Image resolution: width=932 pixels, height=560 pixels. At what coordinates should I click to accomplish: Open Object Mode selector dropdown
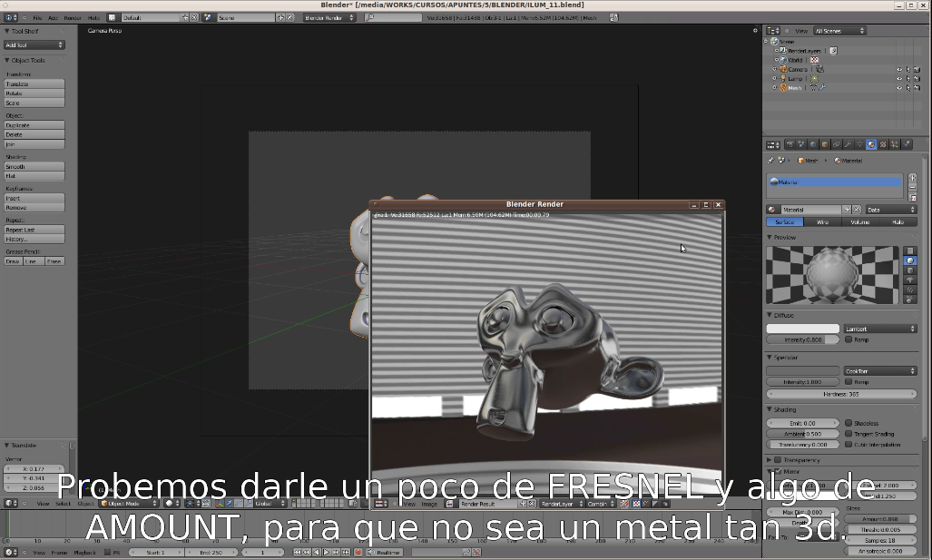(129, 504)
